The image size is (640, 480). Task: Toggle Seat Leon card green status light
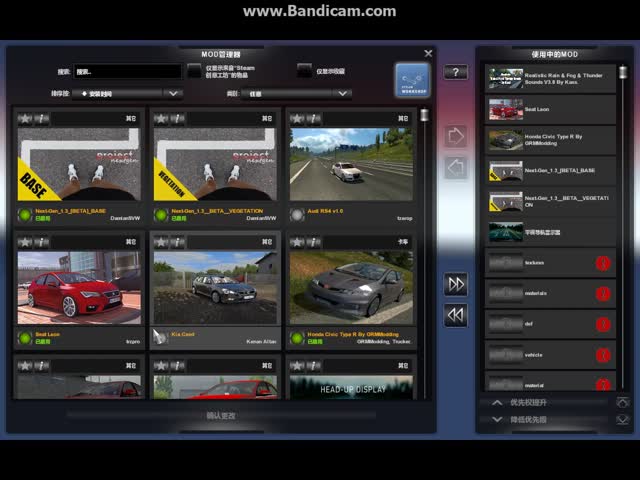(x=25, y=338)
